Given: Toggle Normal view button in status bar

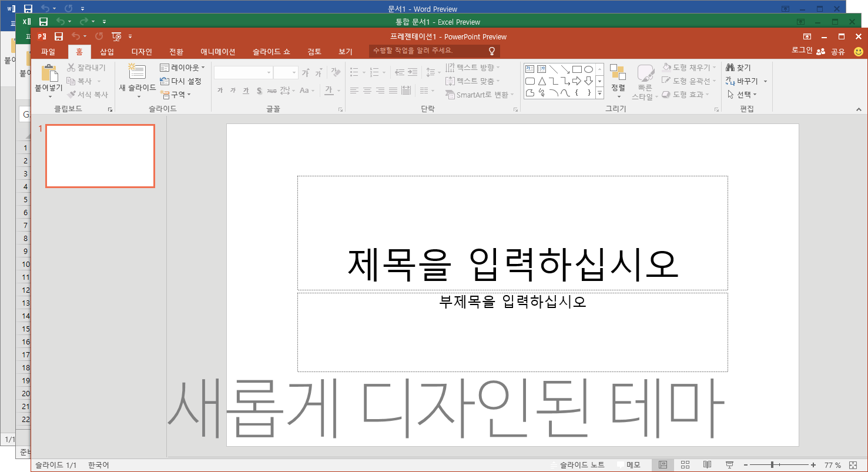Looking at the screenshot, I should click(x=663, y=465).
